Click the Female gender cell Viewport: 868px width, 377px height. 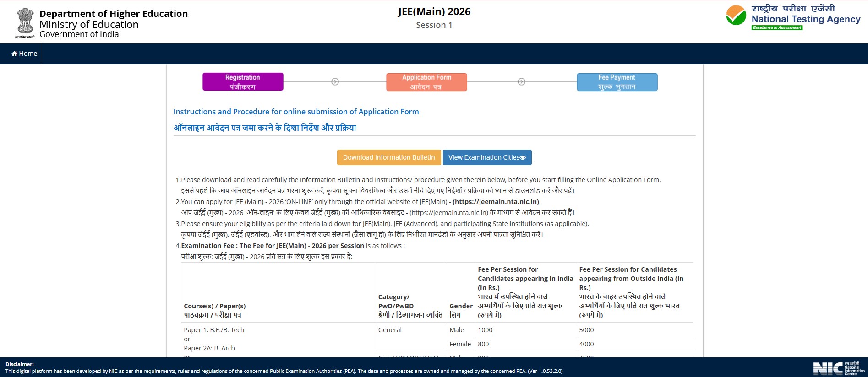pyautogui.click(x=460, y=344)
